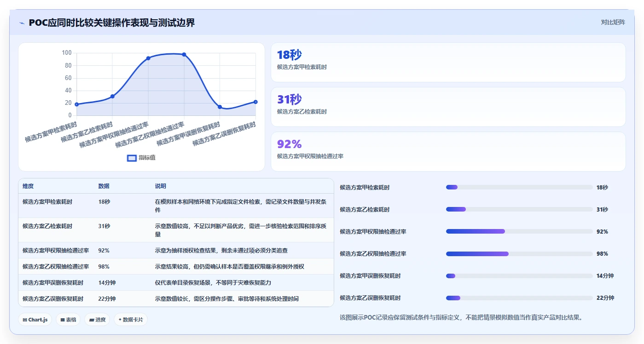Select the 18秒 data card
The height and width of the screenshot is (344, 644).
pyautogui.click(x=448, y=62)
